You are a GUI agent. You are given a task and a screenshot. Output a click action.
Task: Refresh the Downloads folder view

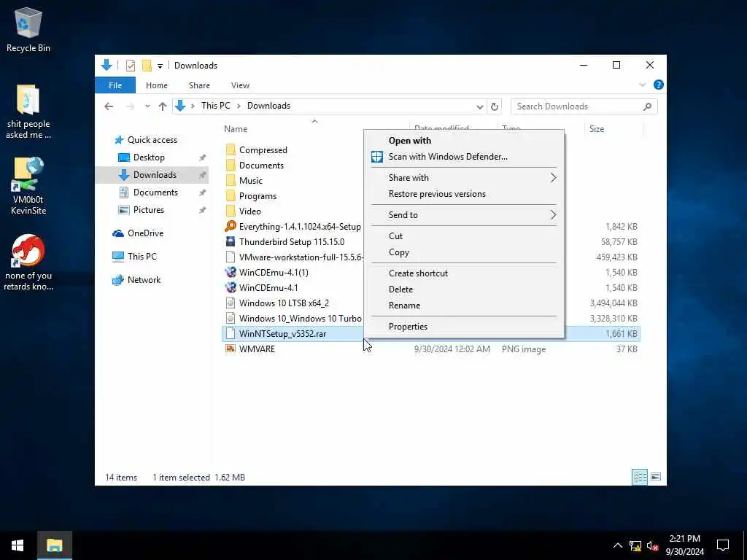tap(495, 106)
